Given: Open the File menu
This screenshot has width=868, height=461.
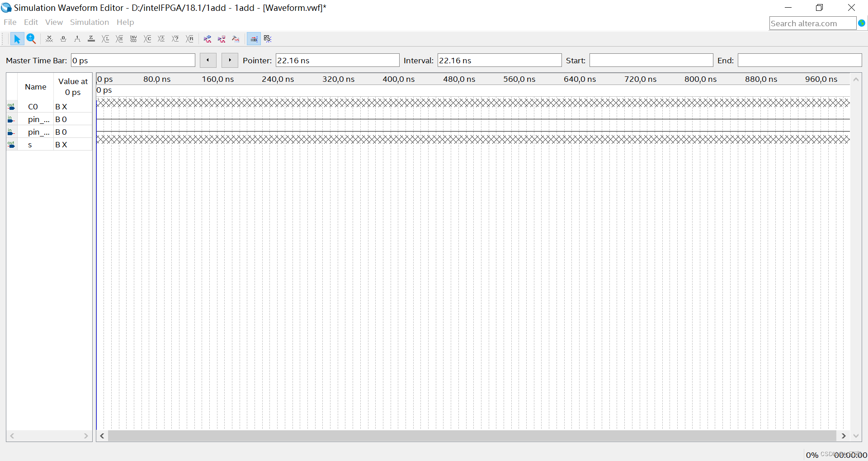Looking at the screenshot, I should pos(10,22).
